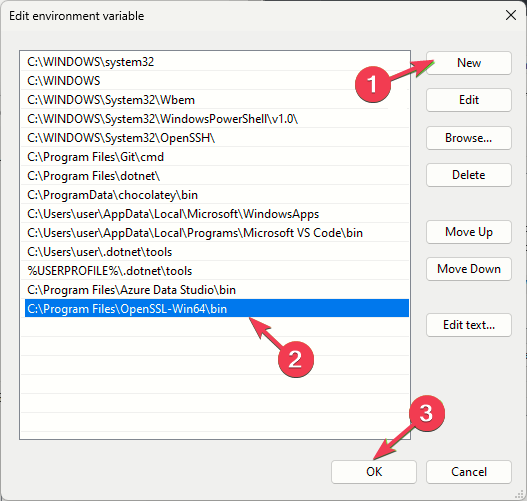527x501 pixels.
Task: Open the Browse... folder dialog
Action: [x=469, y=138]
